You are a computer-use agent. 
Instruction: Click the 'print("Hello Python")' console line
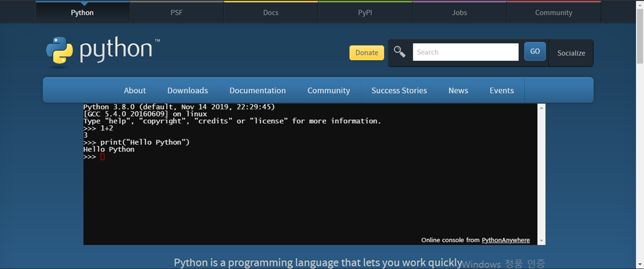point(136,142)
